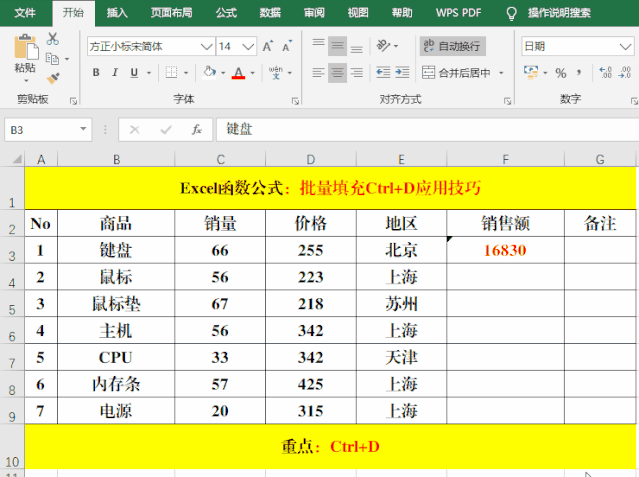The width and height of the screenshot is (639, 477).
Task: Select the Format Painter brush
Action: pos(53,77)
